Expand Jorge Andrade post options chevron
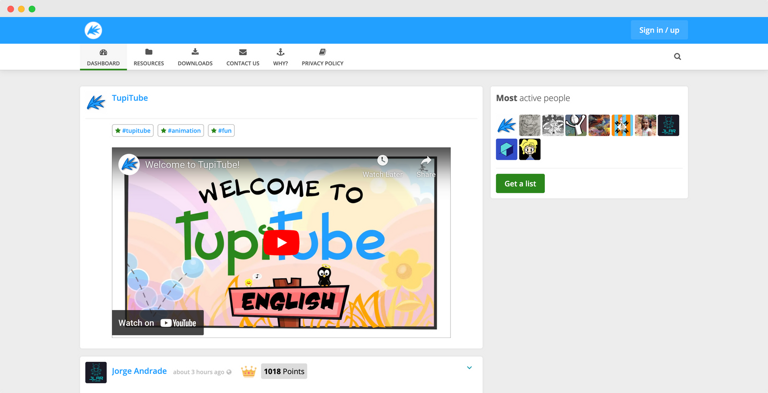Screen dimensions: 768x393 469,368
